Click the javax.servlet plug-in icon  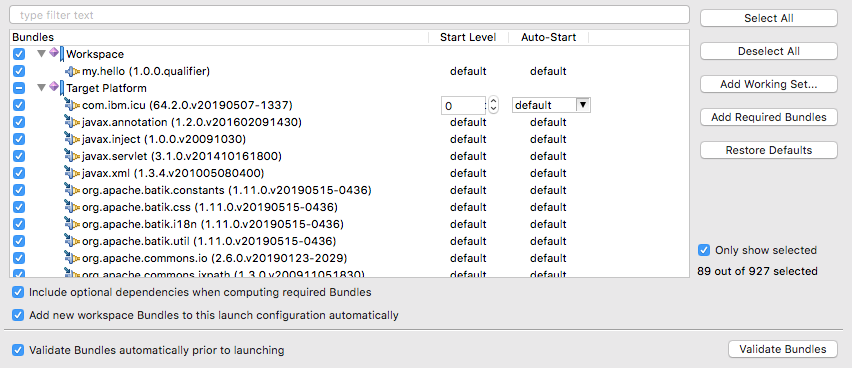pos(72,156)
